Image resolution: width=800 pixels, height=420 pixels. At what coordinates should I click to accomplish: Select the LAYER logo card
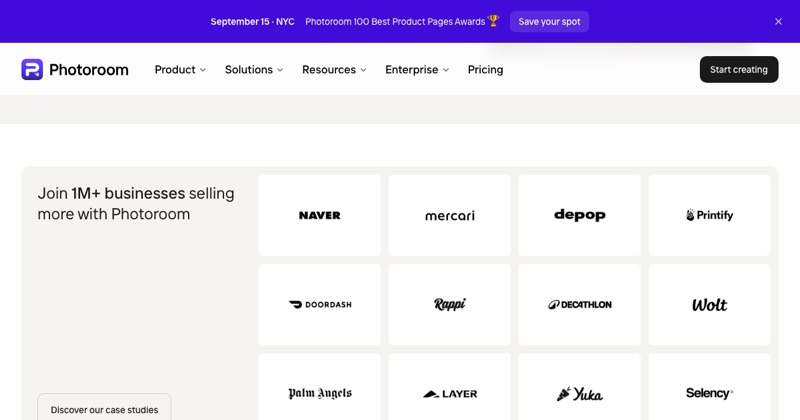[x=449, y=388]
